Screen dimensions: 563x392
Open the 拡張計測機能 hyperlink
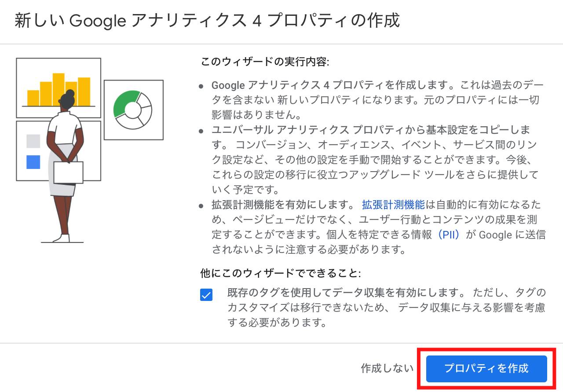[393, 205]
